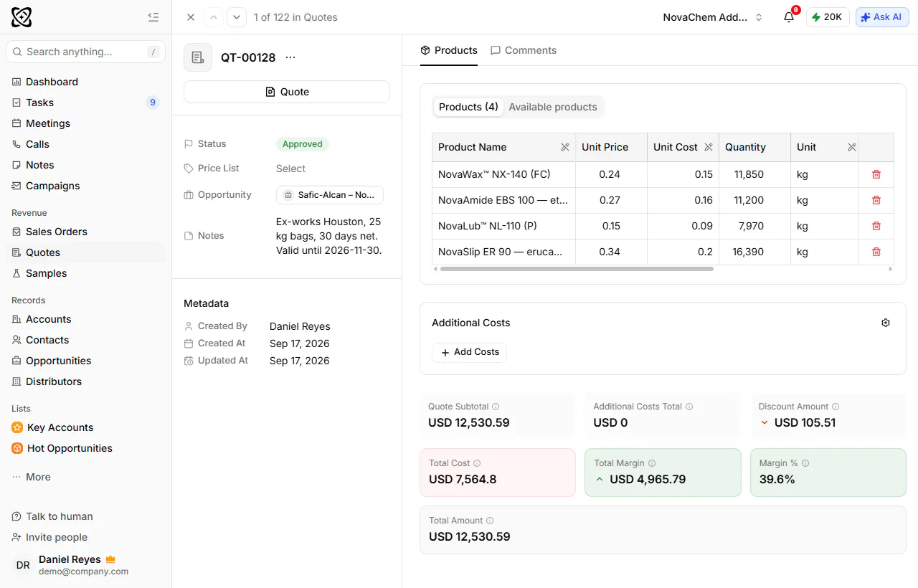
Task: Open the Key Accounts list
Action: 86,427
